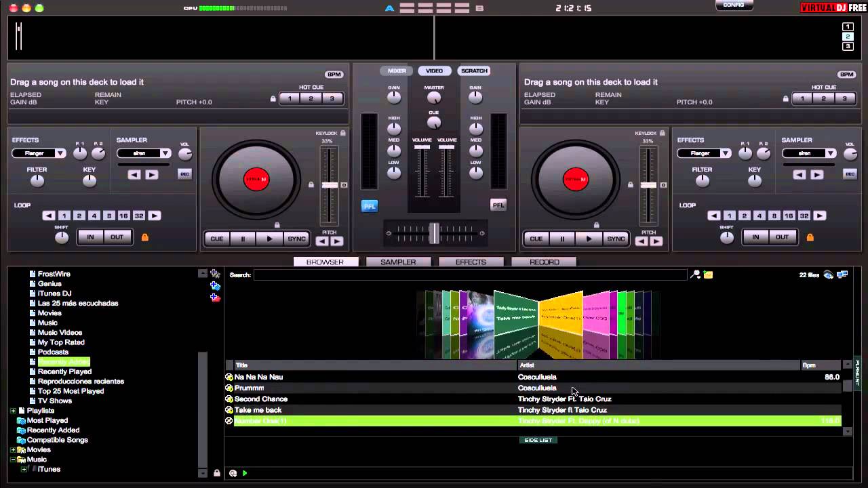The height and width of the screenshot is (488, 868).
Task: Toggle the left deck SYNC button
Action: tap(296, 239)
